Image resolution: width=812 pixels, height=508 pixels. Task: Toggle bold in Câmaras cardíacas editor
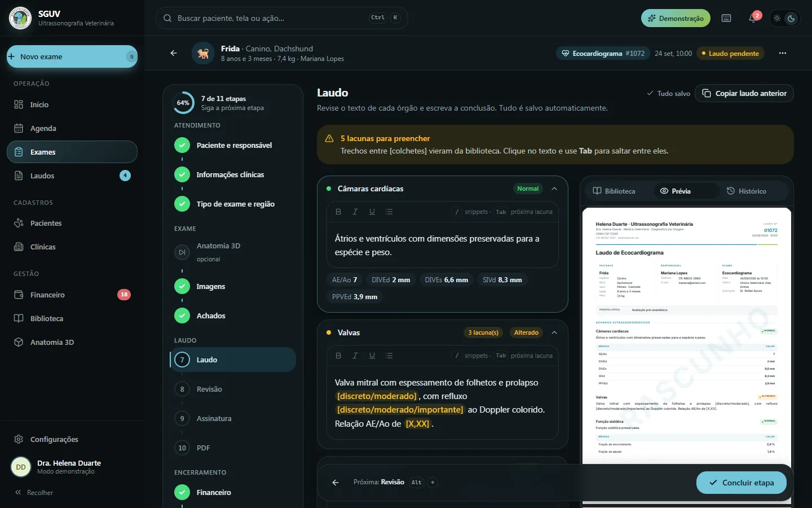pyautogui.click(x=338, y=212)
